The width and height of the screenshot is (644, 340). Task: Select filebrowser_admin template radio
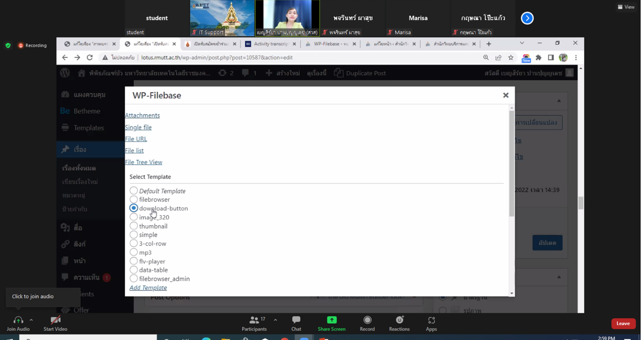pos(134,278)
